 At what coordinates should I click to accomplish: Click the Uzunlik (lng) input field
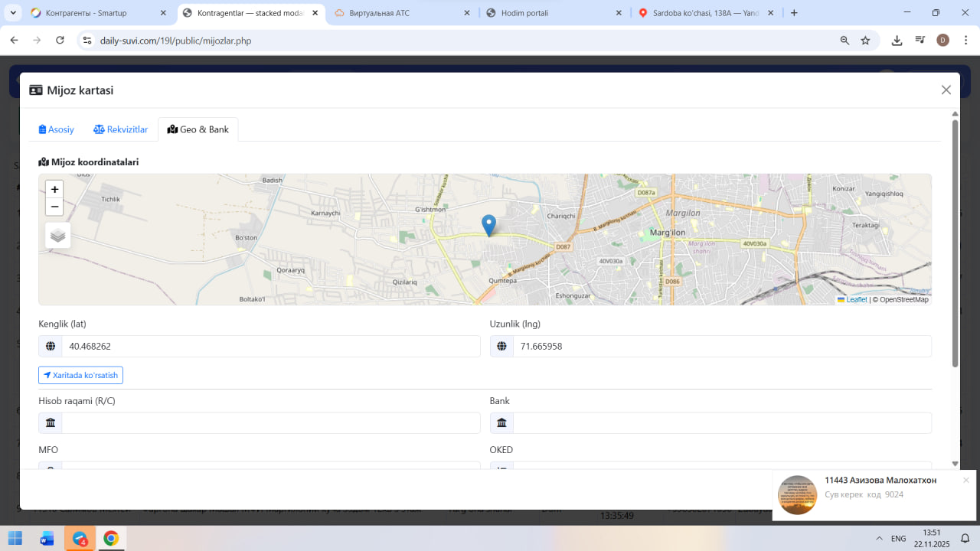721,347
